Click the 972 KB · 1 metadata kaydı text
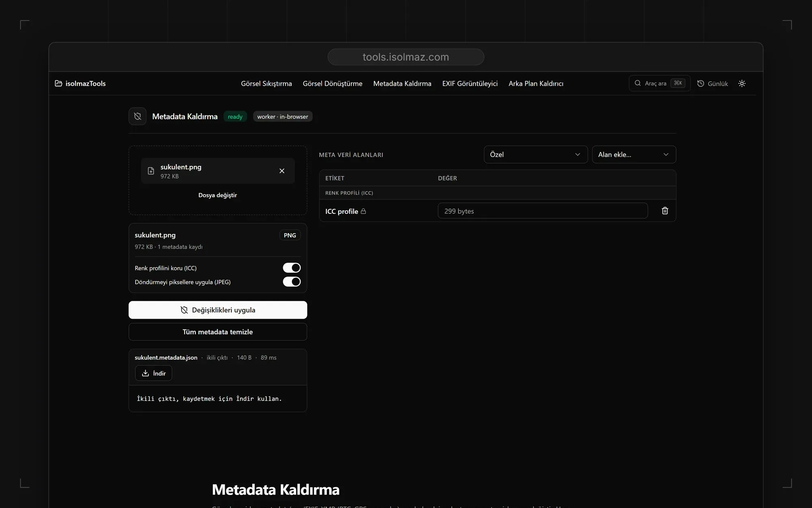 [168, 247]
